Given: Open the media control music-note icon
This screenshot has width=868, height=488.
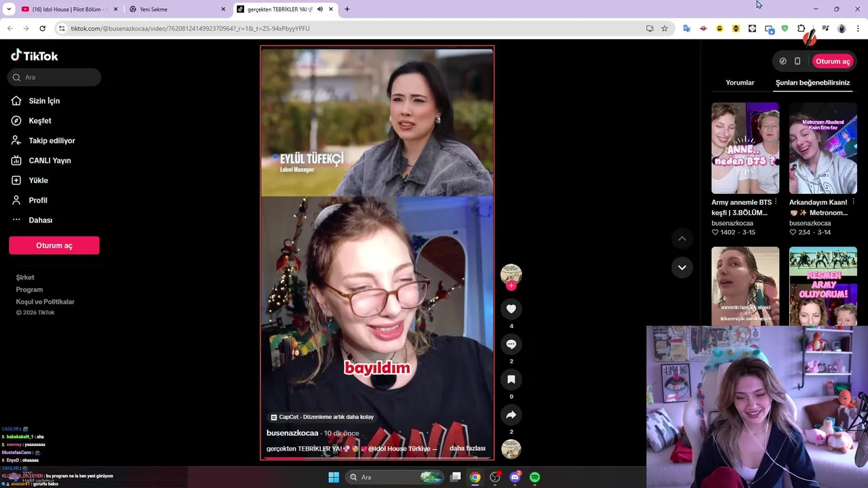Looking at the screenshot, I should [x=825, y=28].
